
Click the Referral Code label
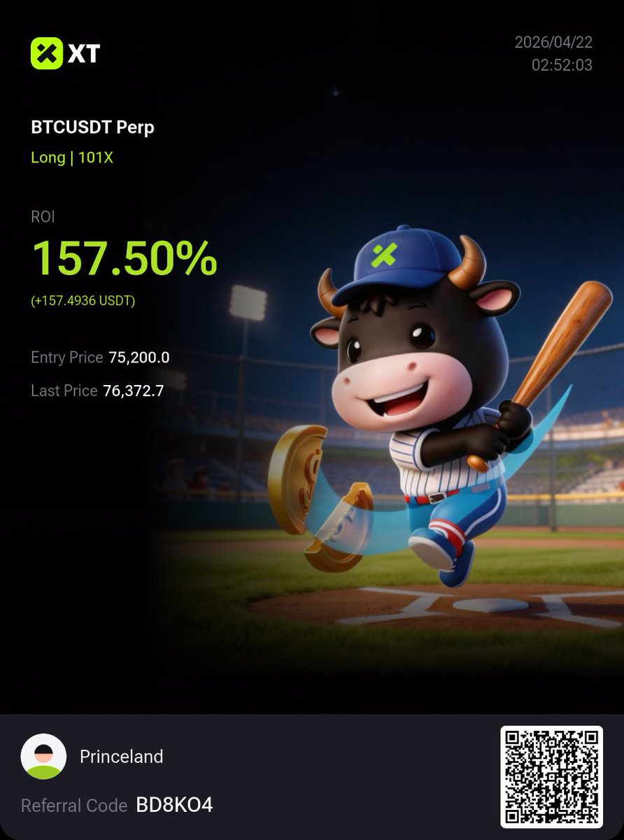pos(74,806)
